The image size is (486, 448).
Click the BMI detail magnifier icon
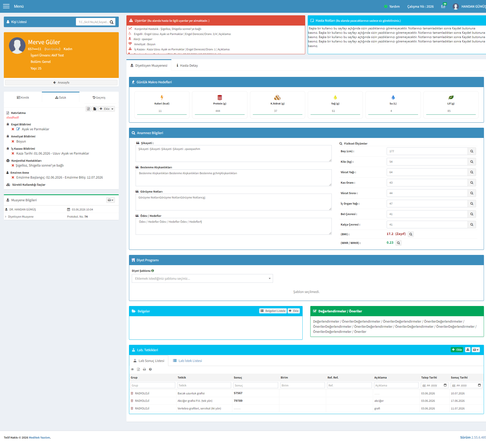(411, 234)
